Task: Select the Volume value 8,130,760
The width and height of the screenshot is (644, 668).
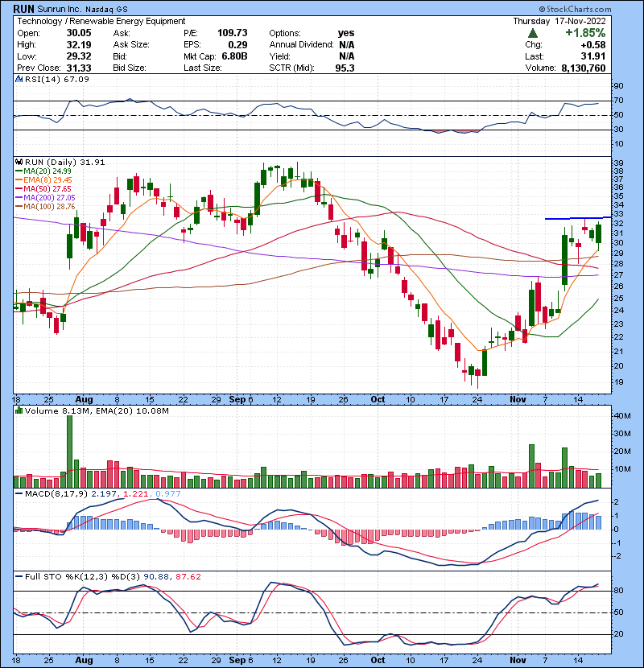Action: [x=584, y=68]
